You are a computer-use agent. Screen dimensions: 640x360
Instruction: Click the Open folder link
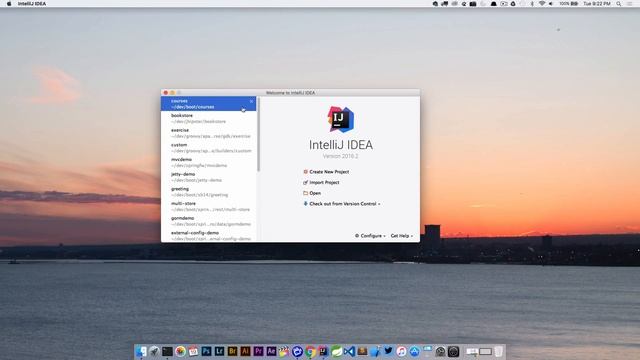tap(312, 193)
